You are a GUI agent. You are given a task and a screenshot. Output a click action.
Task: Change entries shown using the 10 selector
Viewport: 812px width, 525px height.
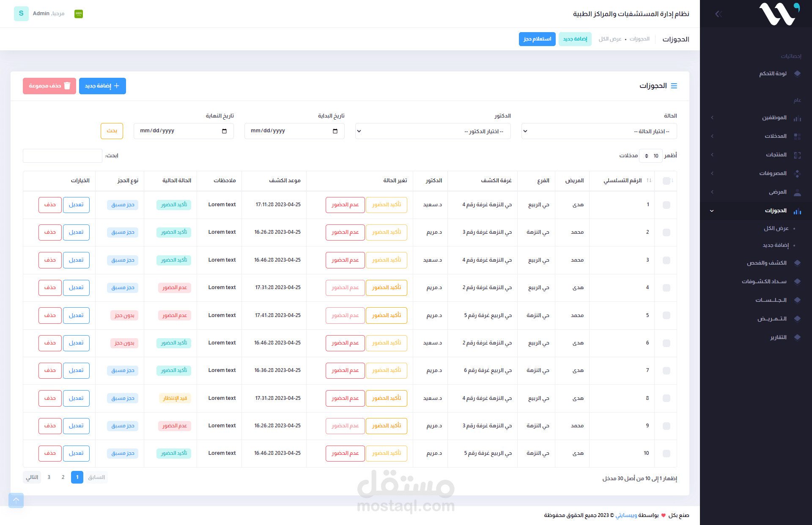click(651, 156)
